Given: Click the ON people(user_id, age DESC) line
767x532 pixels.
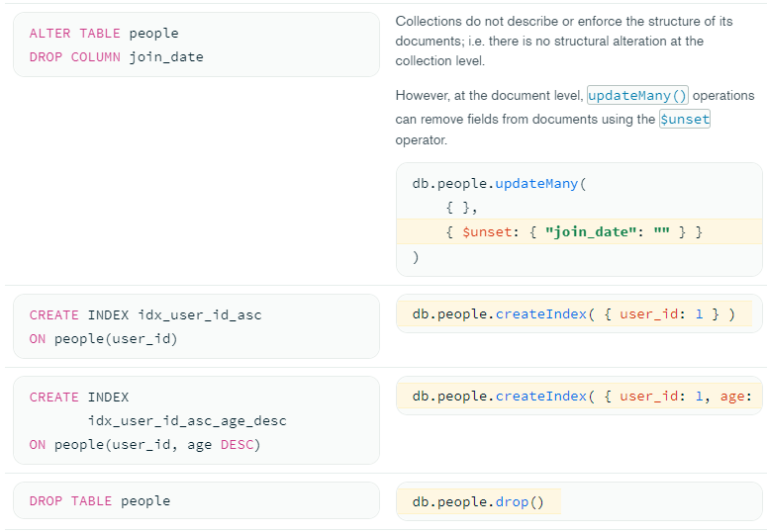Looking at the screenshot, I should point(144,445).
